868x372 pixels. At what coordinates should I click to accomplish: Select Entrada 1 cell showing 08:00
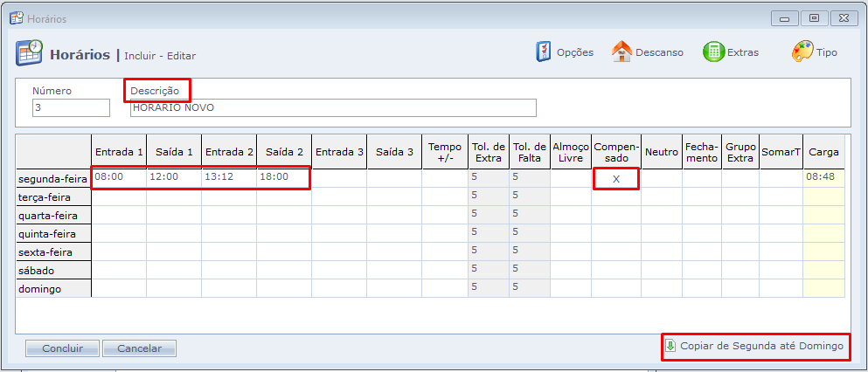(119, 177)
